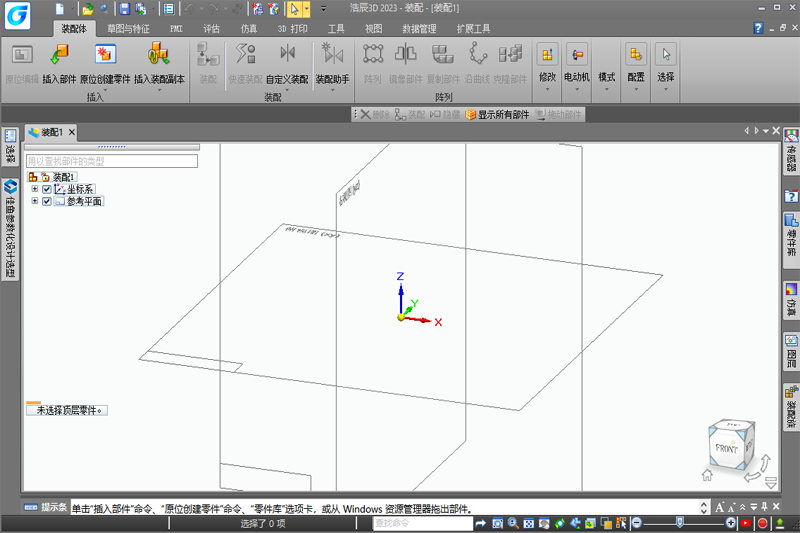Click the Modify icon (修改)

pos(547,55)
